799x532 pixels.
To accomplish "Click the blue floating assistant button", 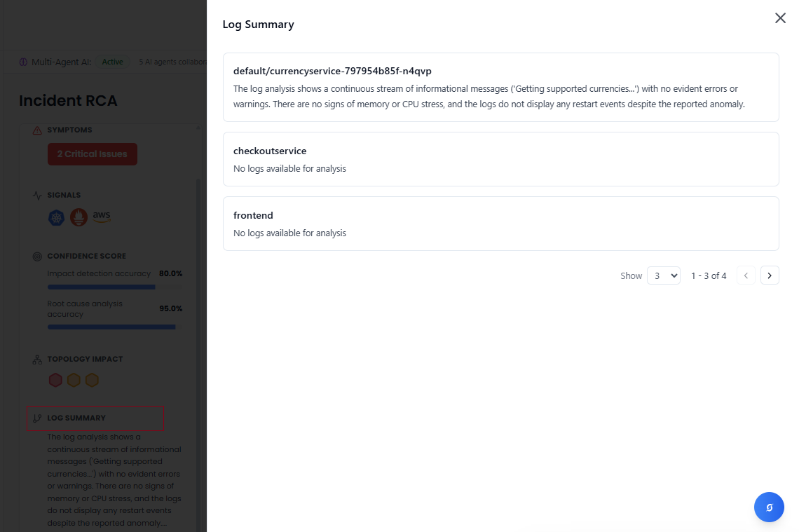I will pos(769,507).
